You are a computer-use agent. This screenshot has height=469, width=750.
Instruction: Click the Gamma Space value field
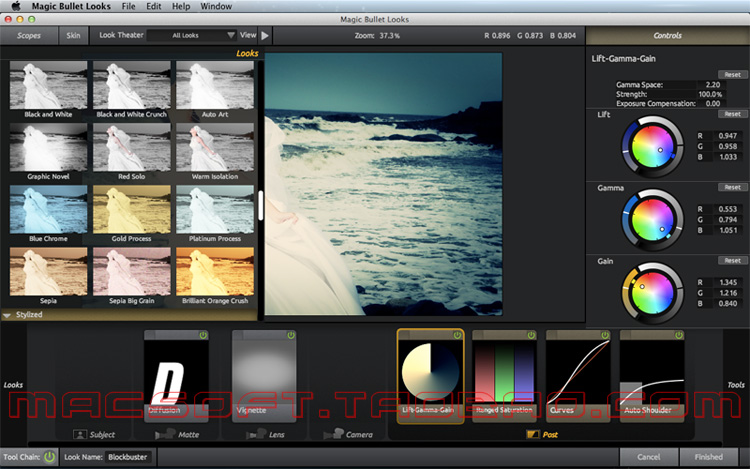713,85
